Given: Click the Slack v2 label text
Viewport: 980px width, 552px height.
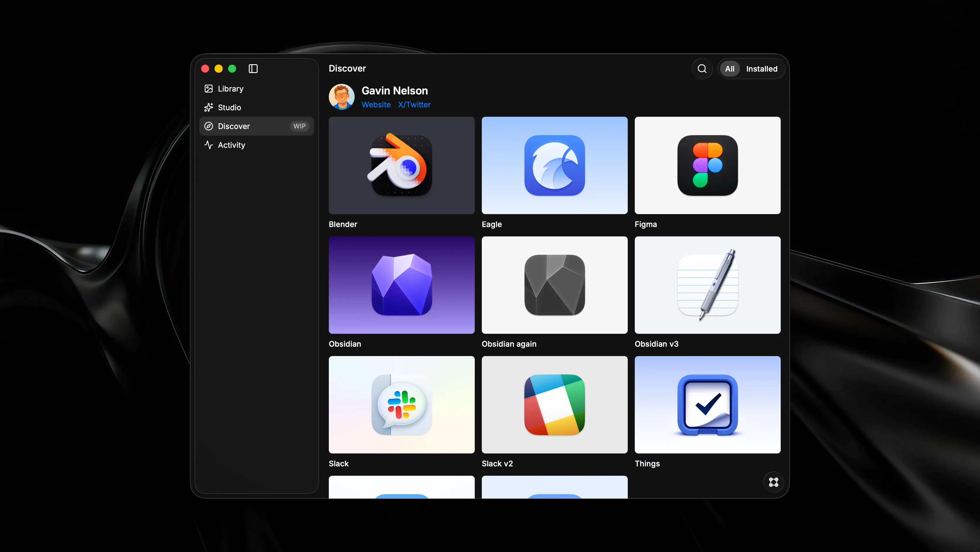Looking at the screenshot, I should 497,463.
